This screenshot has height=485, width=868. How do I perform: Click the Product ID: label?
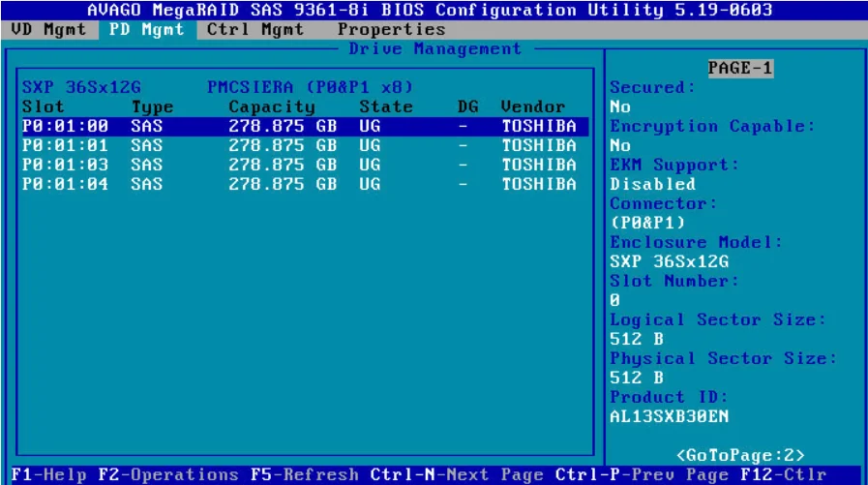click(x=669, y=397)
